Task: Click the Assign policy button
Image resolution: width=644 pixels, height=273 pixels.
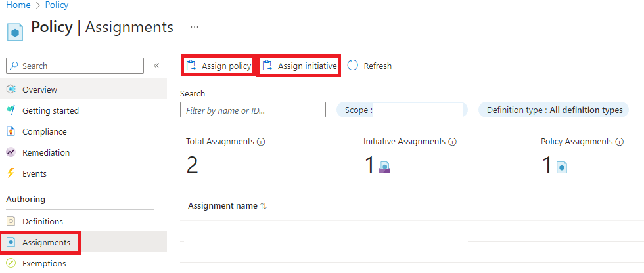Action: pyautogui.click(x=218, y=66)
